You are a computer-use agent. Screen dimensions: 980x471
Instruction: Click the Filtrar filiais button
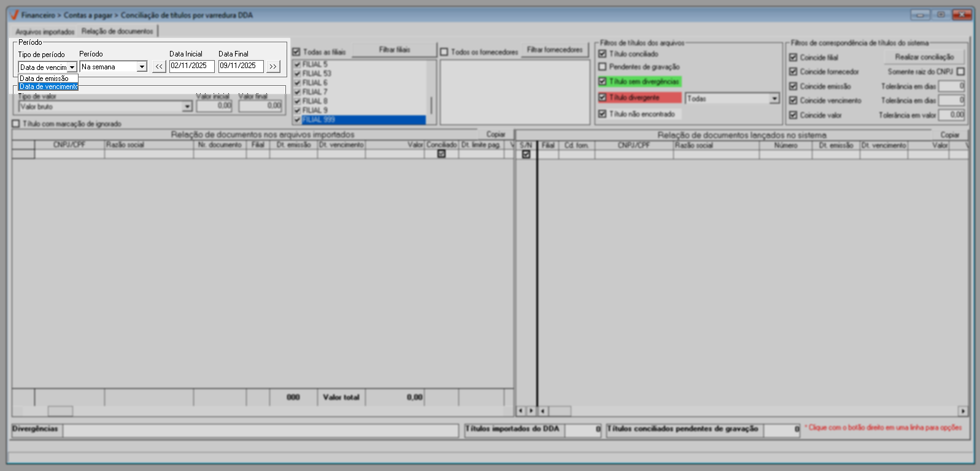pyautogui.click(x=394, y=50)
